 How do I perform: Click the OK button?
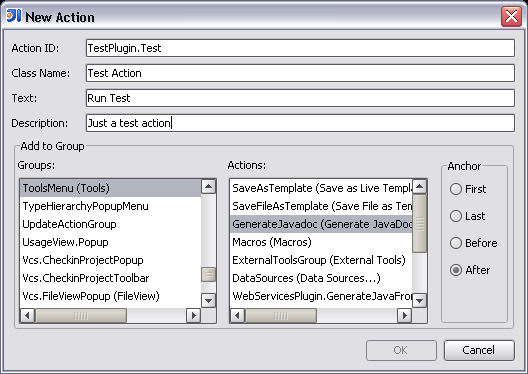pos(401,350)
